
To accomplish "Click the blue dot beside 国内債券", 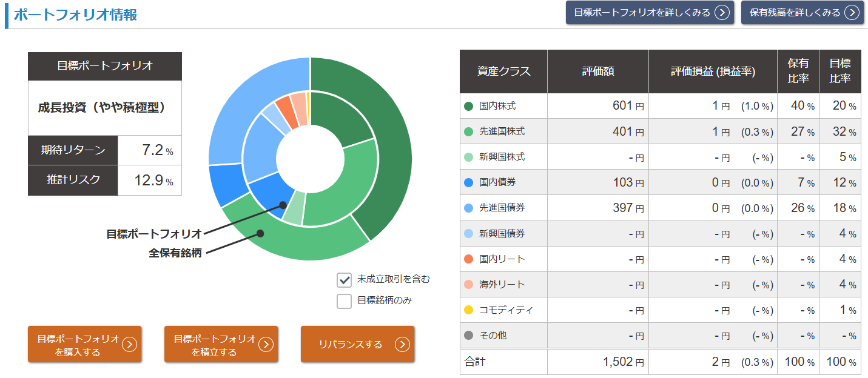I will pos(468,182).
